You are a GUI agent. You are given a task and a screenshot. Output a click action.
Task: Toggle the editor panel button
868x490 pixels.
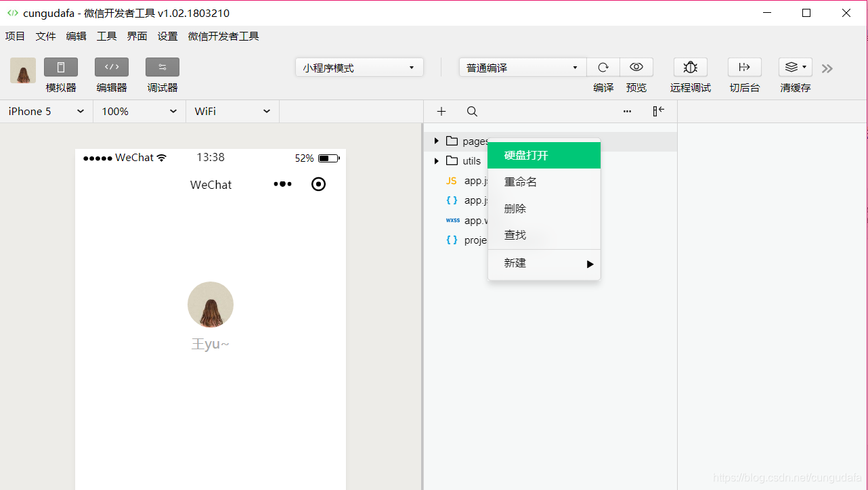tap(112, 67)
